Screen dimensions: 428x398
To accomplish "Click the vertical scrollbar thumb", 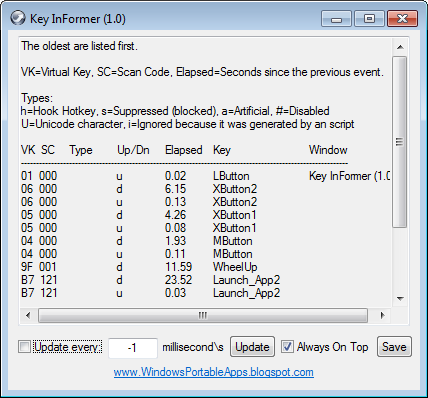I will pyautogui.click(x=400, y=142).
